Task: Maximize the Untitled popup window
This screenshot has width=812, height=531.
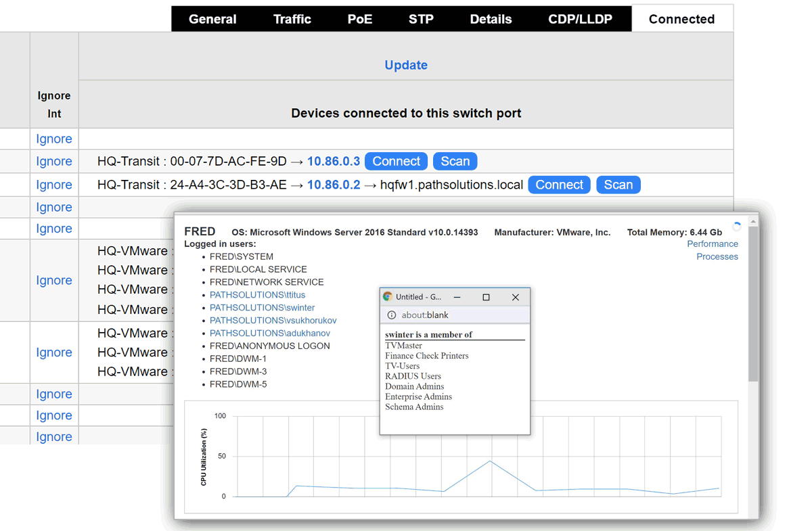Action: pos(486,297)
